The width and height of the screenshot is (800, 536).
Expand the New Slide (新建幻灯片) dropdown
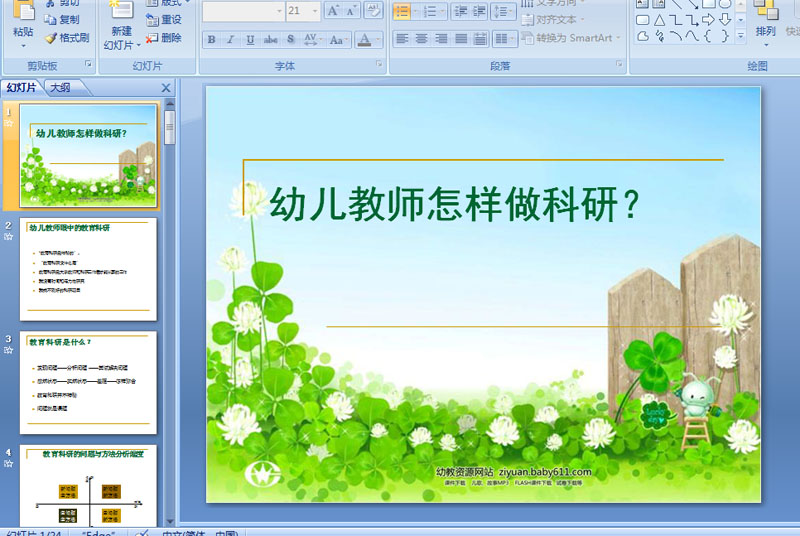click(121, 45)
